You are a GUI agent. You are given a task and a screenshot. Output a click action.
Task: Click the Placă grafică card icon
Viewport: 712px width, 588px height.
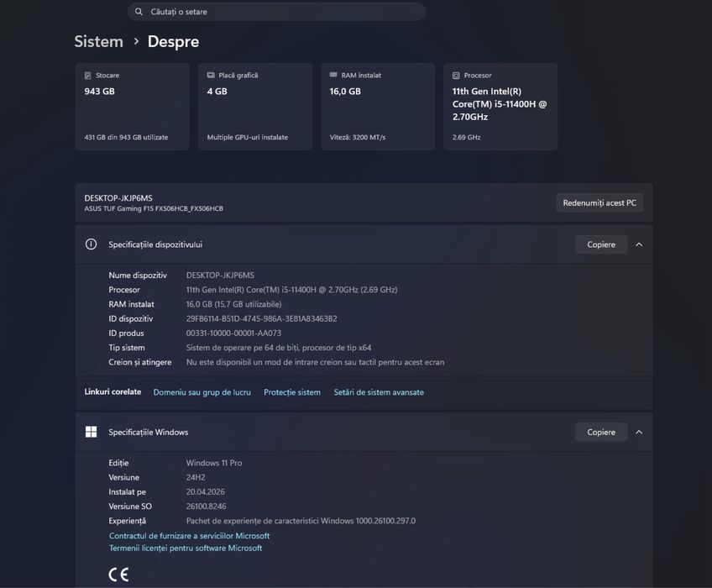coord(211,75)
